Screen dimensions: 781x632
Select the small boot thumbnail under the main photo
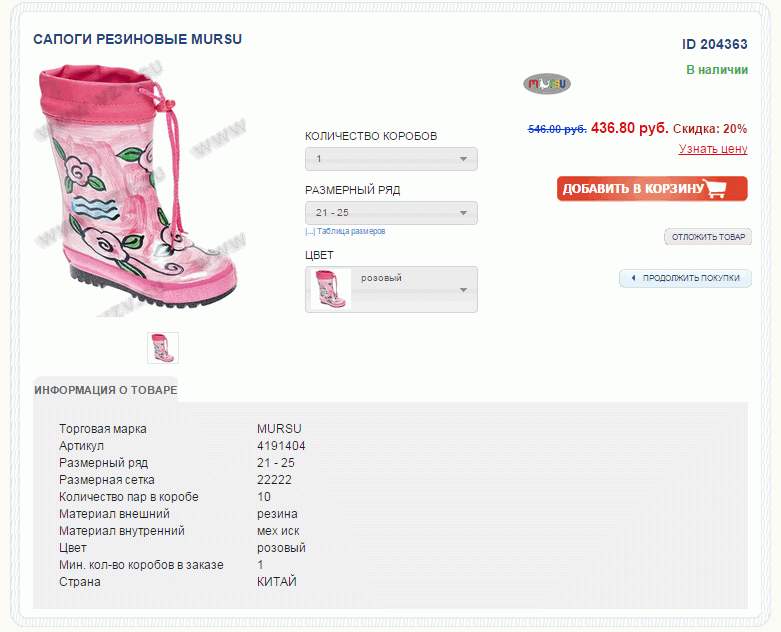tap(163, 348)
